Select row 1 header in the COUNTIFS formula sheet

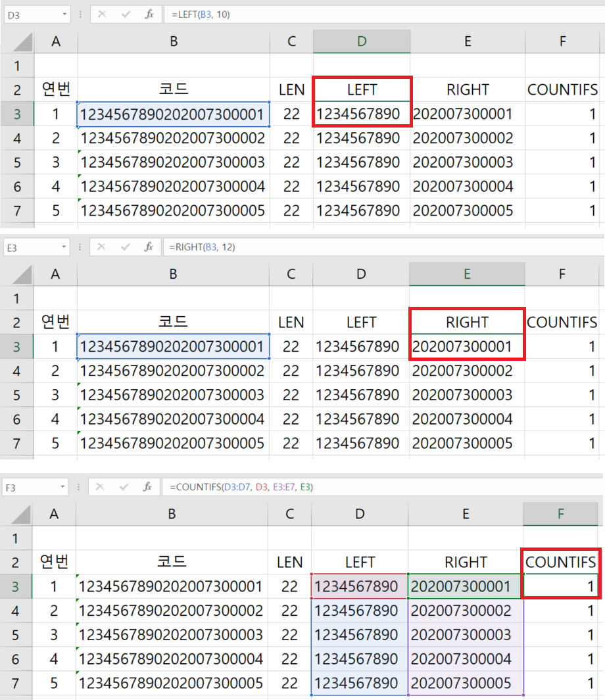coord(15,538)
